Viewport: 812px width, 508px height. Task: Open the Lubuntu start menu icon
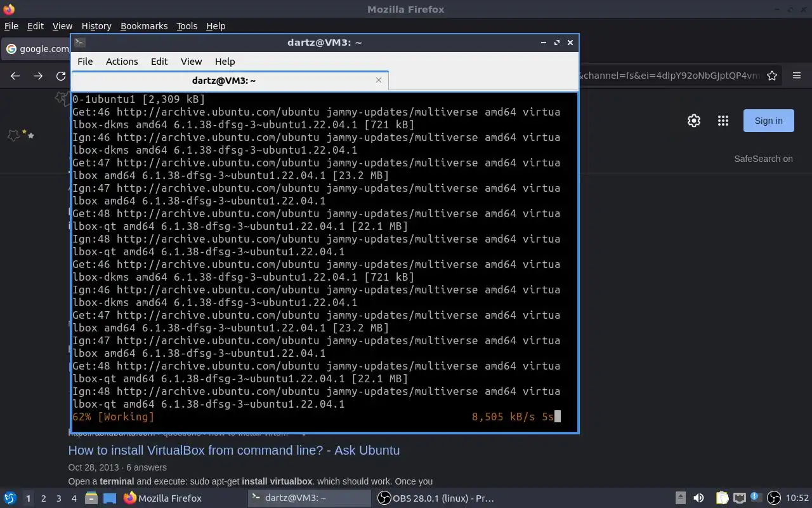10,498
